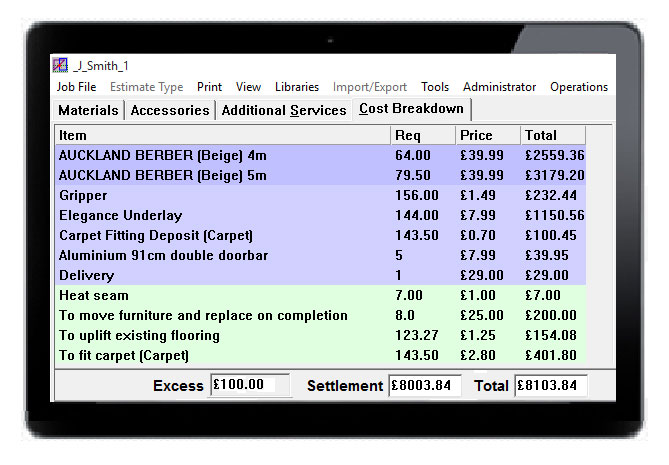Open the Tools menu
The image size is (669, 465).
coord(435,87)
